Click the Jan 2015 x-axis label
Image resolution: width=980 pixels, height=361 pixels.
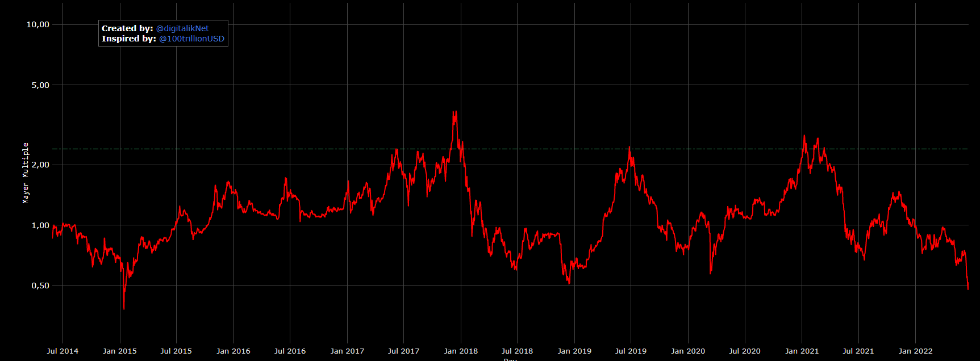120,351
